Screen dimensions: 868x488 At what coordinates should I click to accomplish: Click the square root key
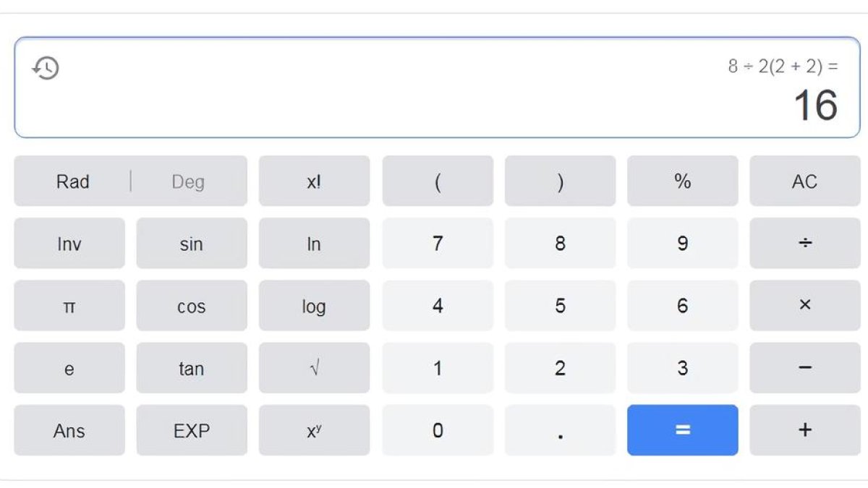click(314, 368)
